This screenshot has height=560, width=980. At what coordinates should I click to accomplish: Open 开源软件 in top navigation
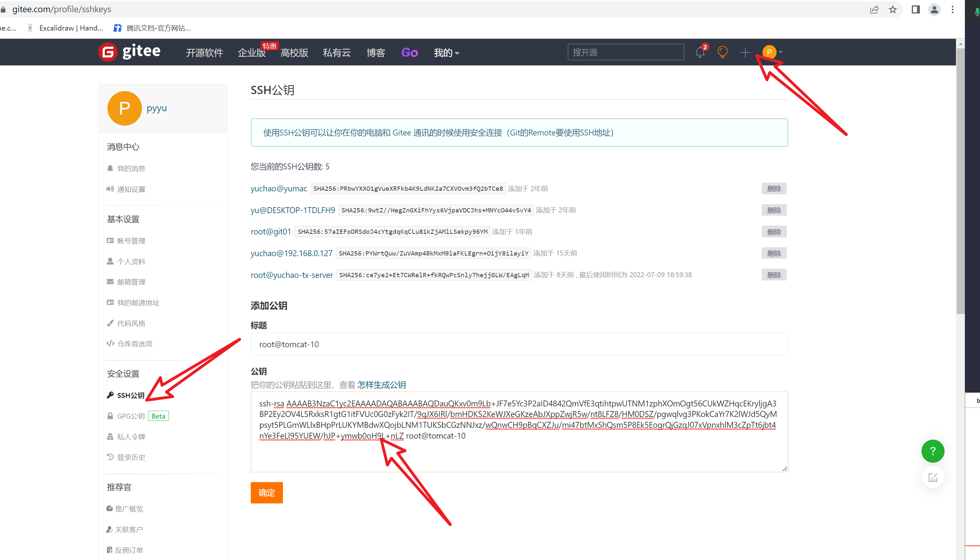click(x=204, y=53)
